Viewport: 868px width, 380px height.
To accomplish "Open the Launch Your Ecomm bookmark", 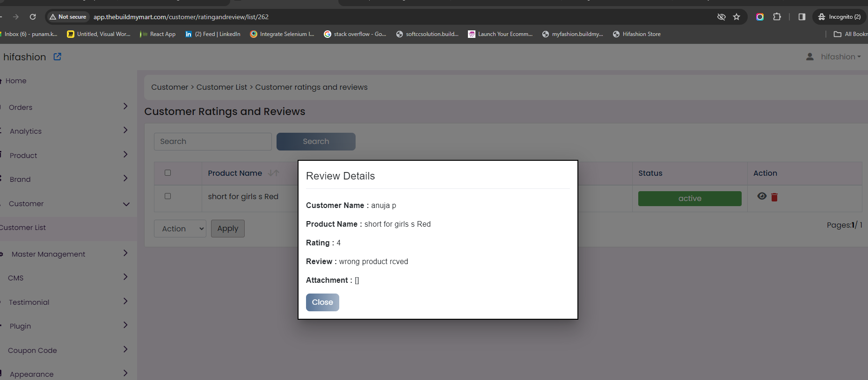I will click(500, 34).
